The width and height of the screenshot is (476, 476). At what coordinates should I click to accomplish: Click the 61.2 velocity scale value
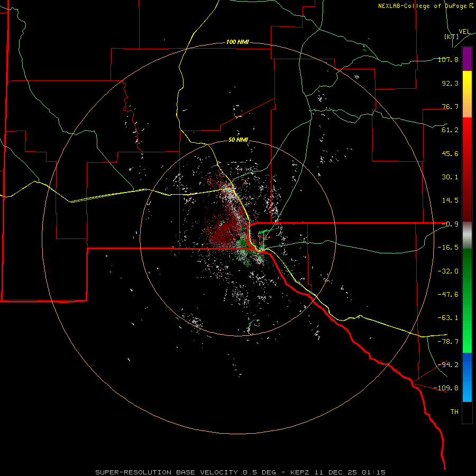point(450,130)
